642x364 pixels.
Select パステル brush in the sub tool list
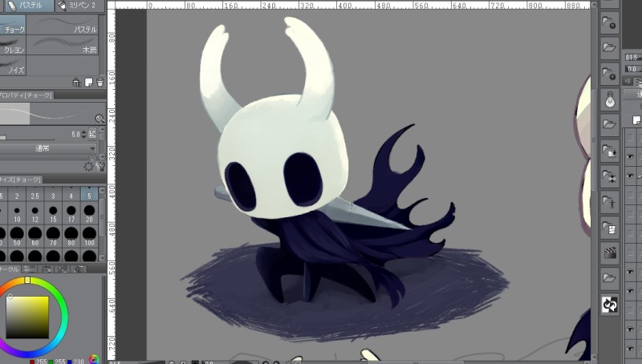[x=63, y=25]
